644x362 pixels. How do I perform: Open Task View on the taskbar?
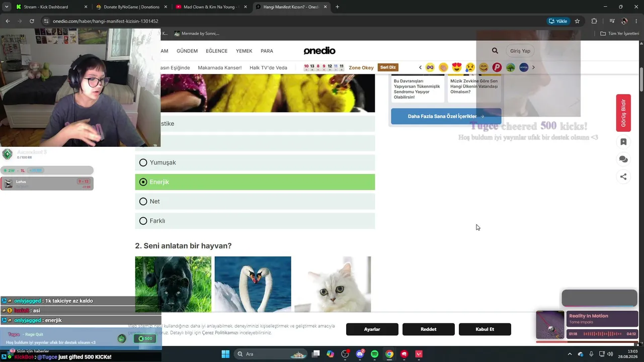tap(315, 354)
